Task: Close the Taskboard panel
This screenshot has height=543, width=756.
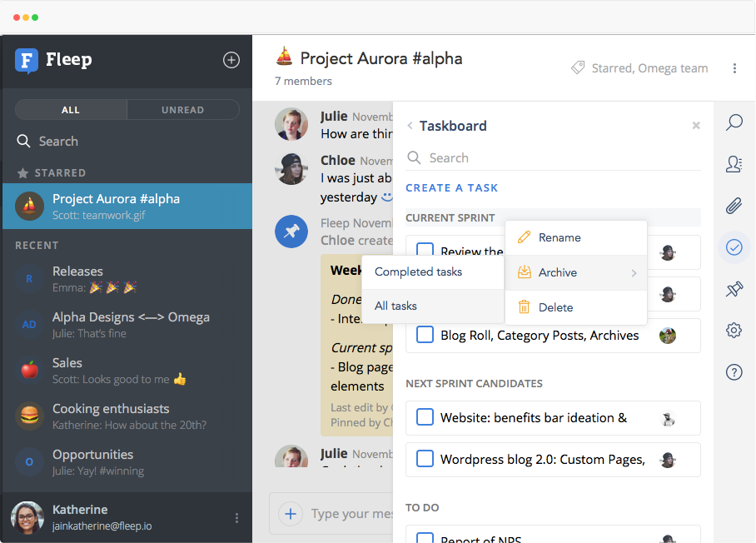Action: [696, 126]
